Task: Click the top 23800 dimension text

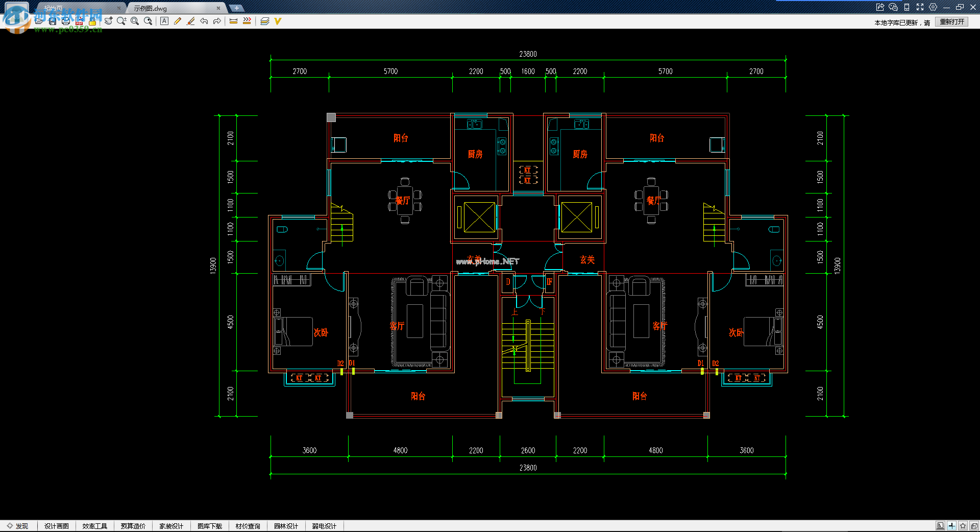Action: click(528, 54)
